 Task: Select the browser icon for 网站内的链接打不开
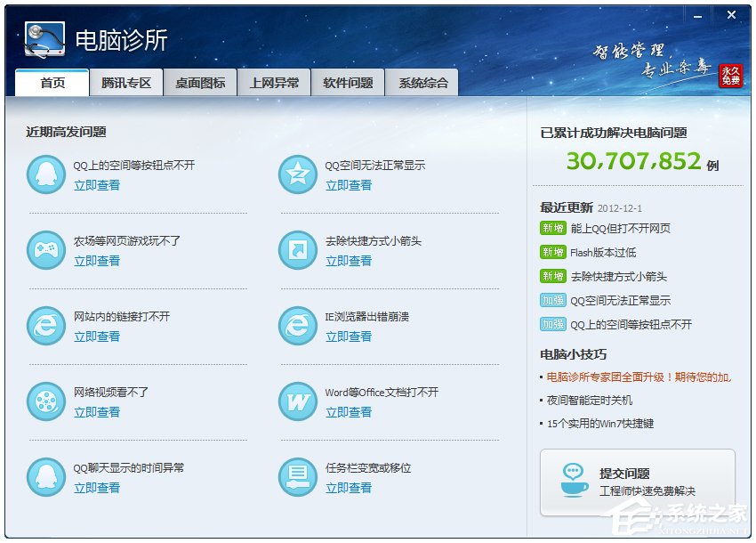pos(46,325)
